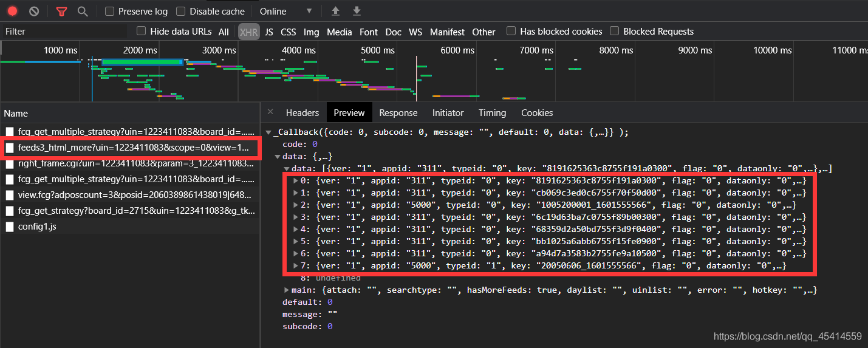Click the Name column header

tap(130, 113)
